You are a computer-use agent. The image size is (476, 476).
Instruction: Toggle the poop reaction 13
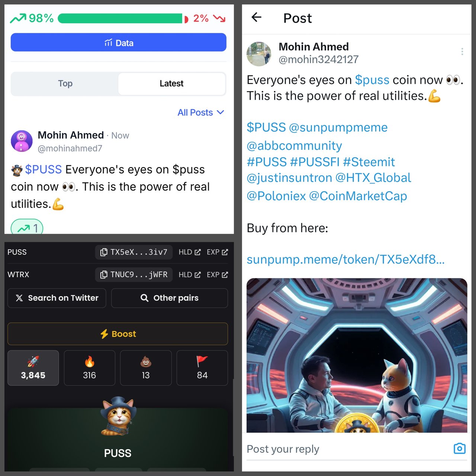(146, 368)
